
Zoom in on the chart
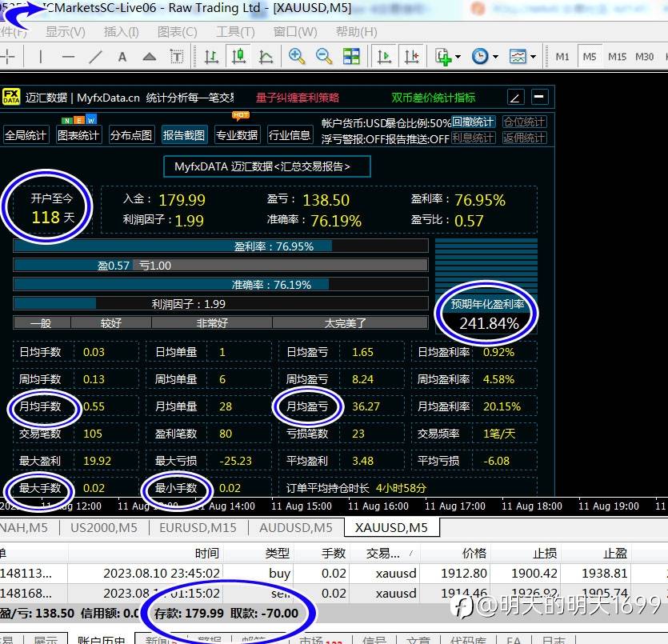[x=297, y=56]
